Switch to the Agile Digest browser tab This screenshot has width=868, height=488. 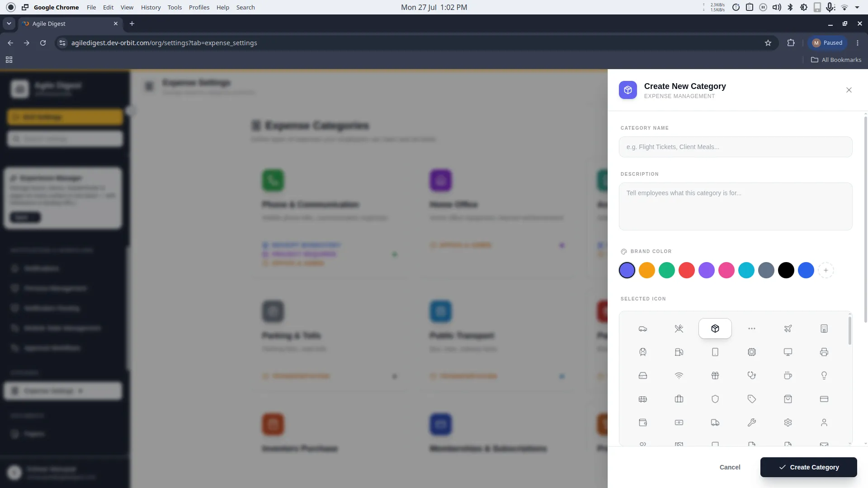pos(70,23)
